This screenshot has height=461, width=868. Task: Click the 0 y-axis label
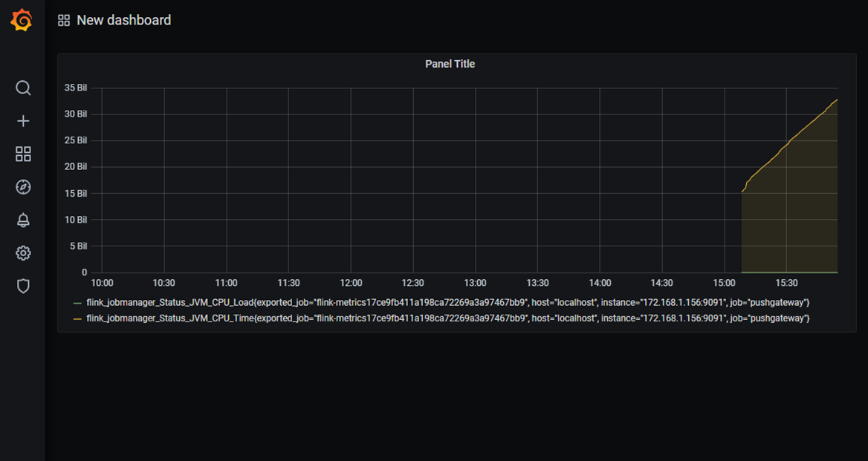tap(85, 272)
